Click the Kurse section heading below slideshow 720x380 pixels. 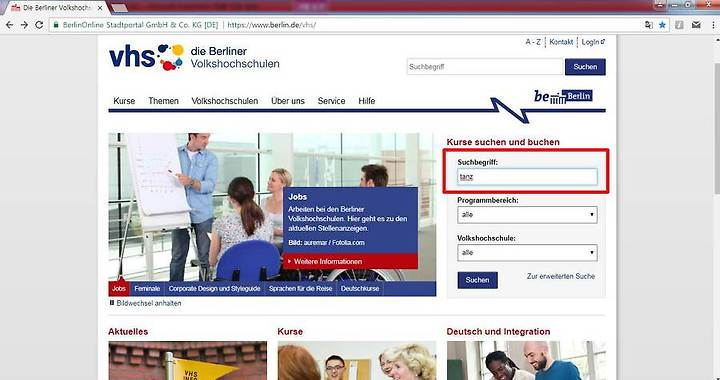click(290, 331)
